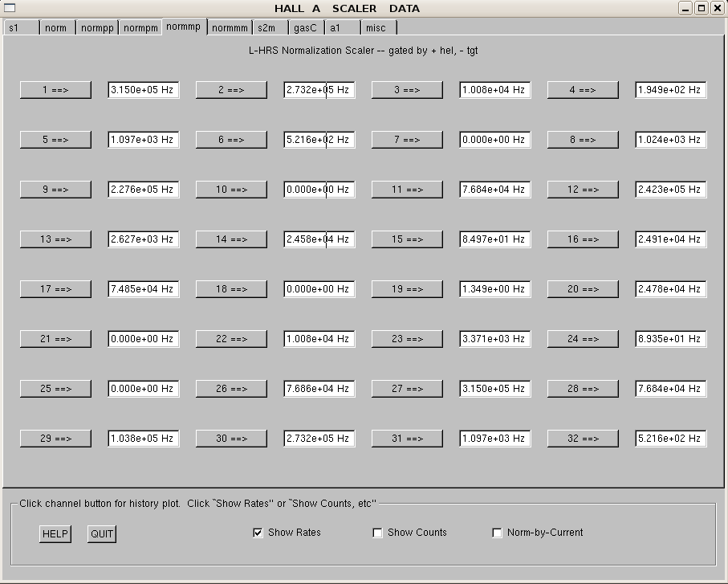Click the channel 15 ==> button

pos(407,239)
